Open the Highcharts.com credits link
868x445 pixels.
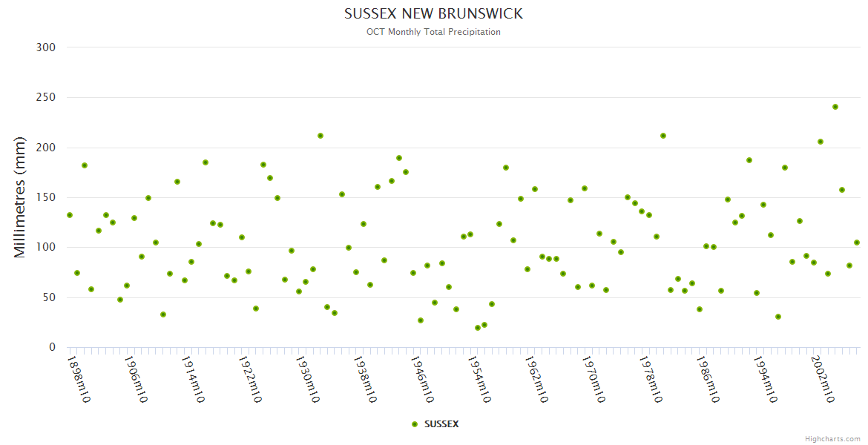click(832, 439)
